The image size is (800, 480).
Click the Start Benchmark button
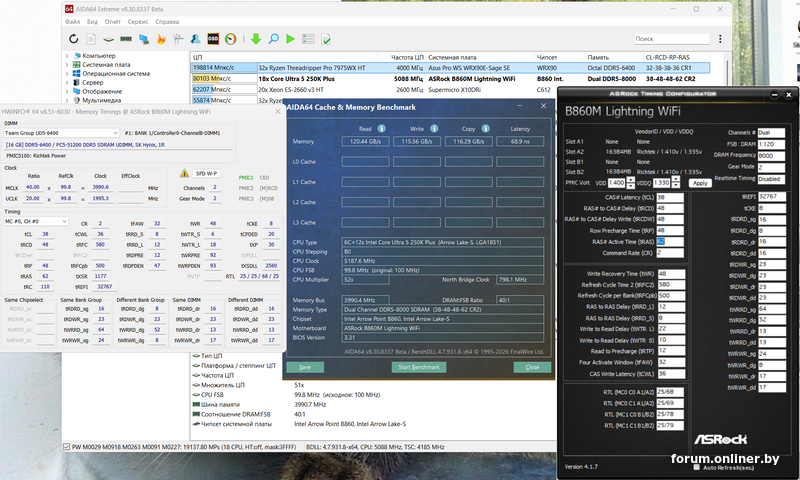click(x=419, y=367)
